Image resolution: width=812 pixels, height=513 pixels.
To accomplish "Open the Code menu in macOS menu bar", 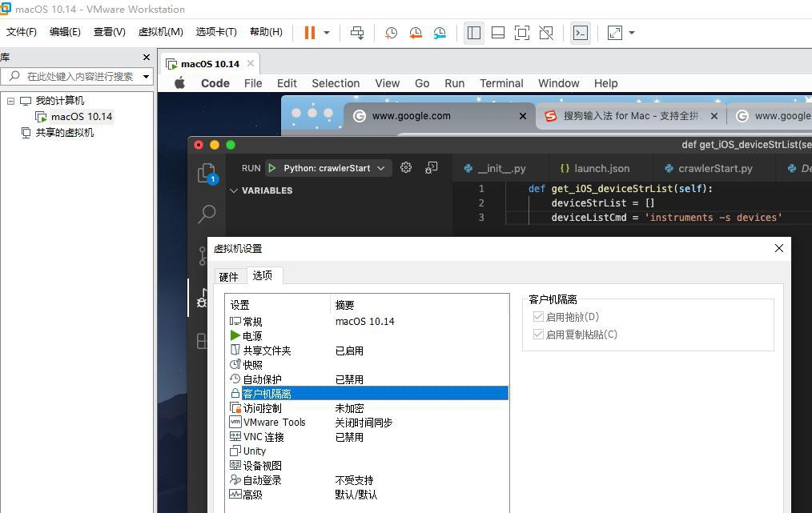I will 215,82.
